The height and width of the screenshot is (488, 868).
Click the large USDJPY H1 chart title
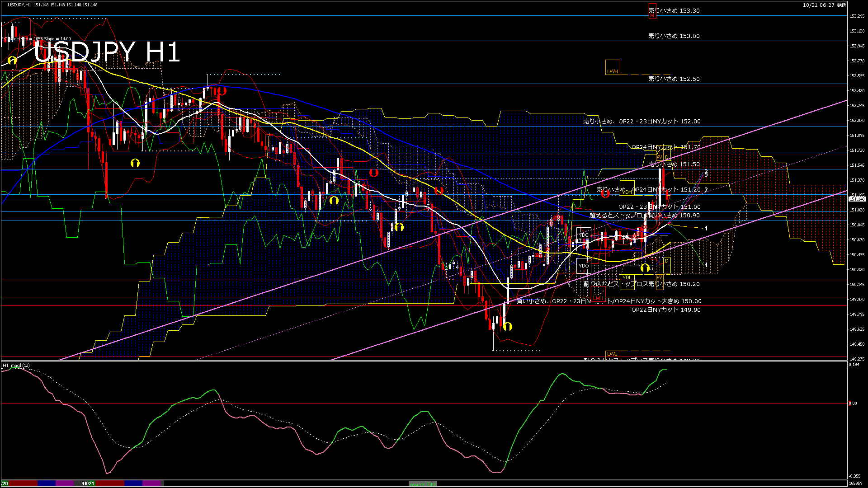pos(107,52)
